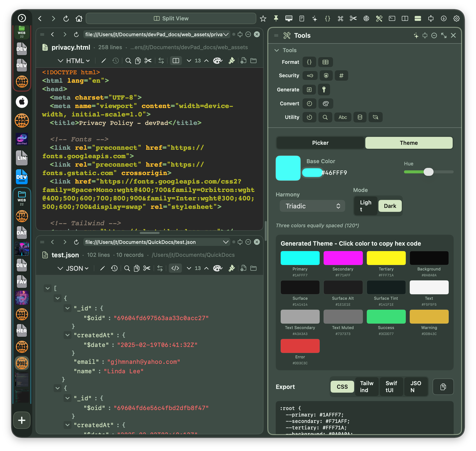Export theme as Tailwind
The height and width of the screenshot is (451, 476).
367,387
